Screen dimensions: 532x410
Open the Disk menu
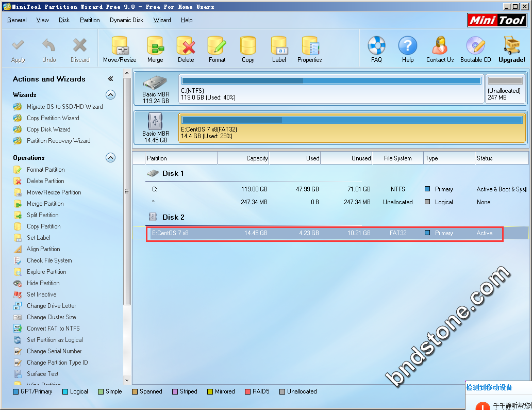(x=64, y=20)
